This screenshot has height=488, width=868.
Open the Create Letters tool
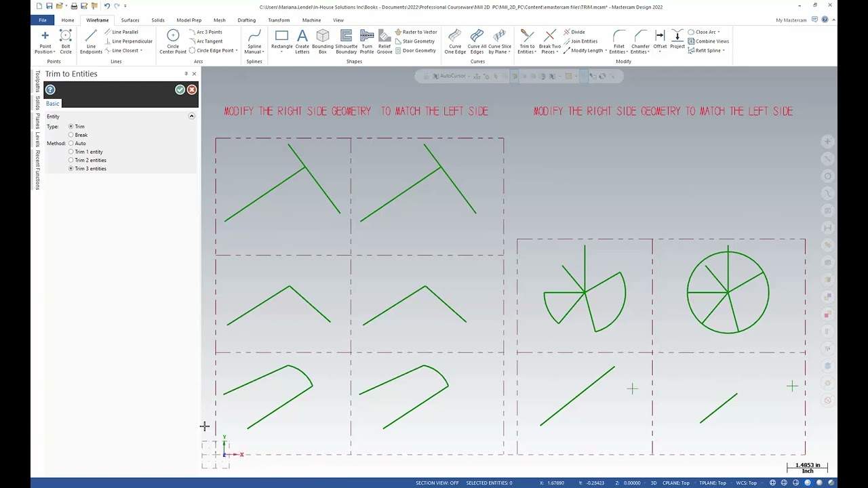(302, 42)
